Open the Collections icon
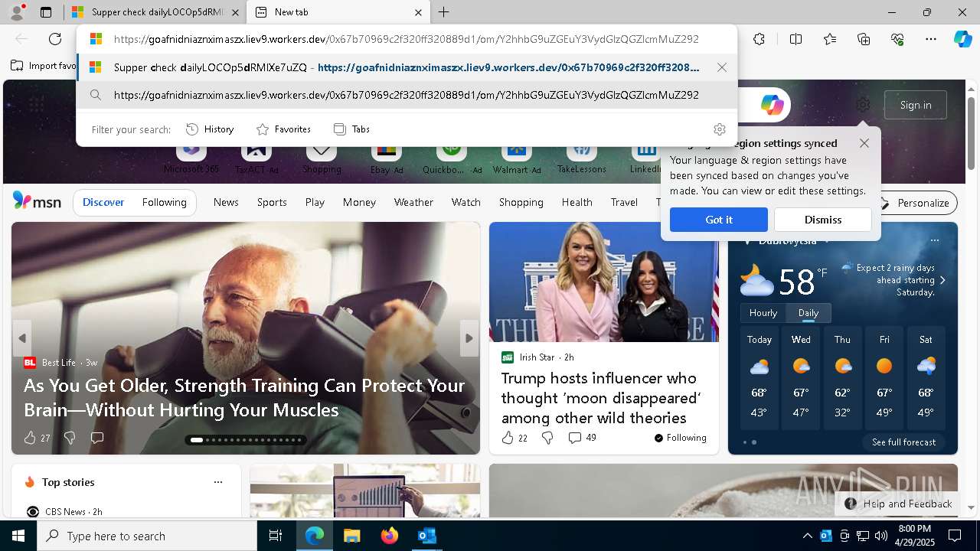The width and height of the screenshot is (980, 551). 864,39
